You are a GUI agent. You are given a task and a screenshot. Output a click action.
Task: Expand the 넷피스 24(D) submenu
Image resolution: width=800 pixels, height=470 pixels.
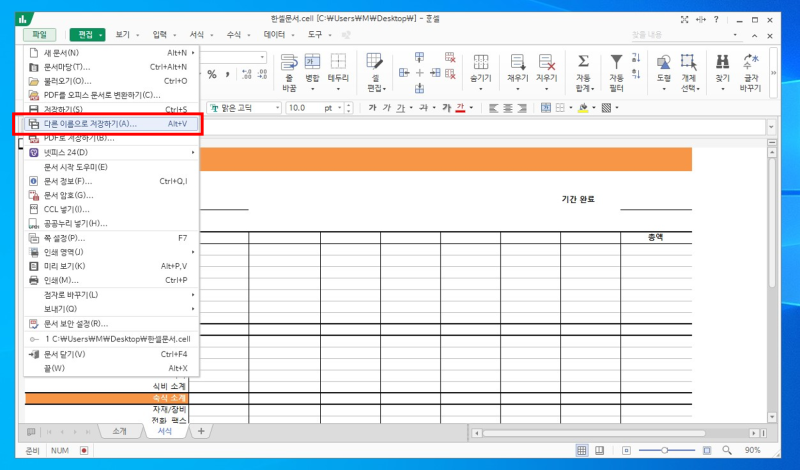[193, 153]
